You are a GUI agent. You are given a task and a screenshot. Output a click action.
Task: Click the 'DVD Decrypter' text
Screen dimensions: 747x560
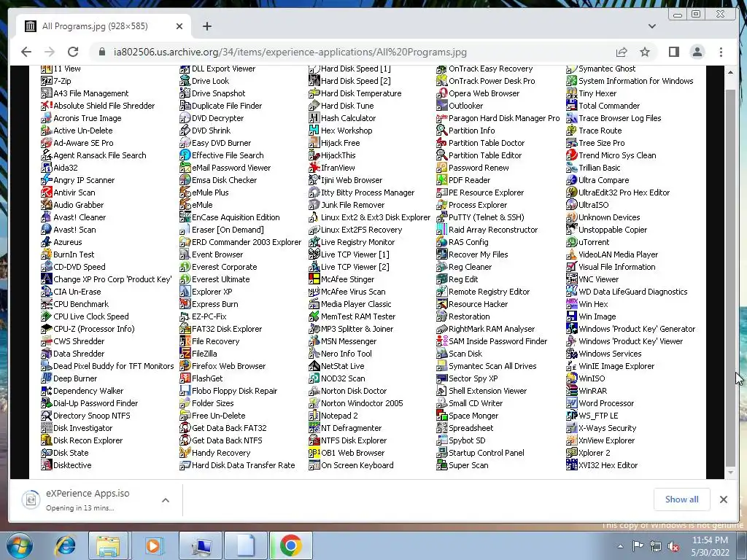pos(217,118)
